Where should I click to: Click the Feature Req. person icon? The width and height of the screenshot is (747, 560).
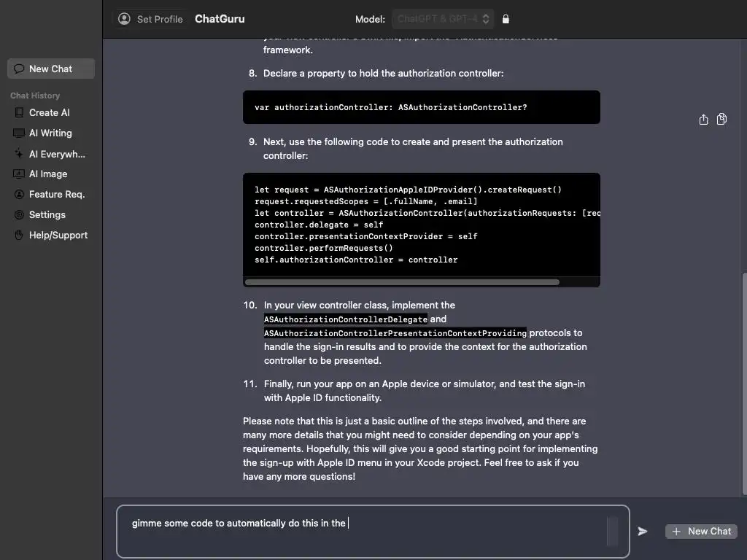[x=19, y=194]
